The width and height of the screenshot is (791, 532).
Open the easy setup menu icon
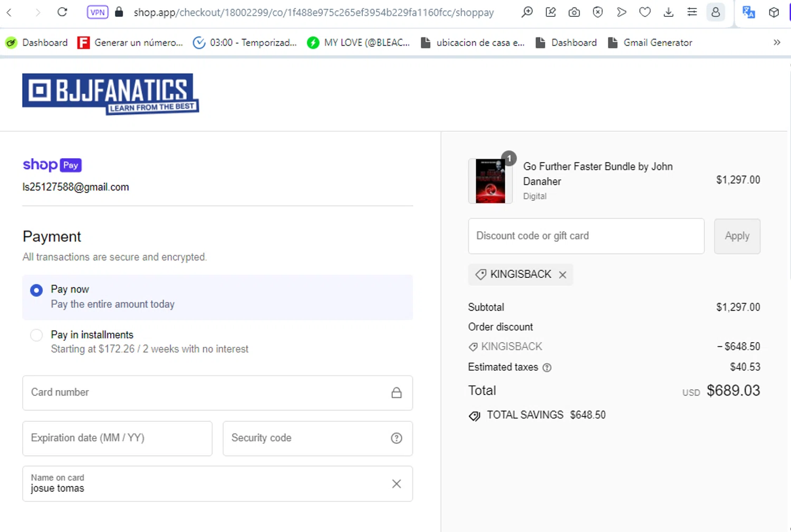pyautogui.click(x=692, y=12)
